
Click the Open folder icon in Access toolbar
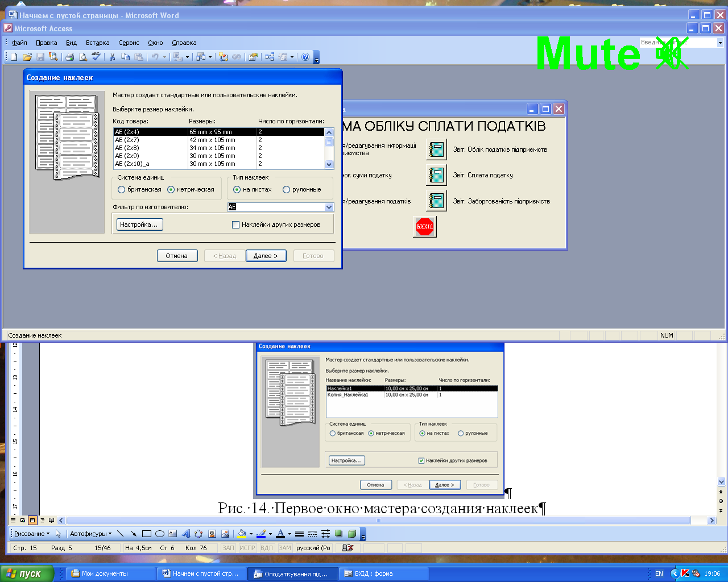[x=27, y=57]
